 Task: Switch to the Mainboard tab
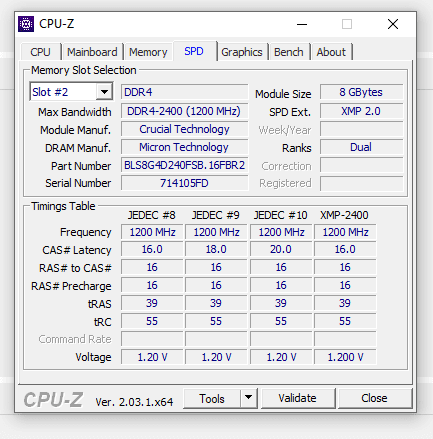pyautogui.click(x=92, y=52)
